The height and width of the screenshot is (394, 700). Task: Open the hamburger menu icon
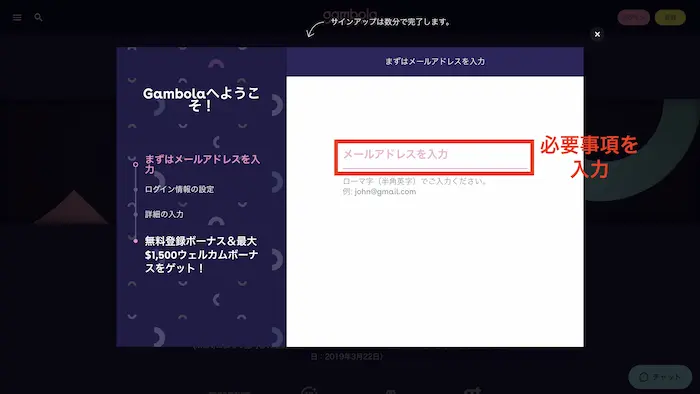click(x=17, y=17)
